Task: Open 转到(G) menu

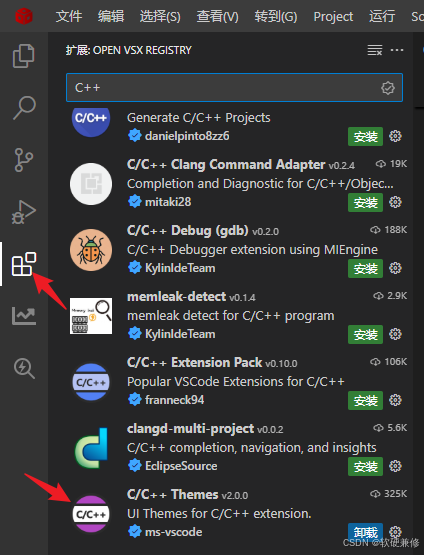Action: coord(276,16)
